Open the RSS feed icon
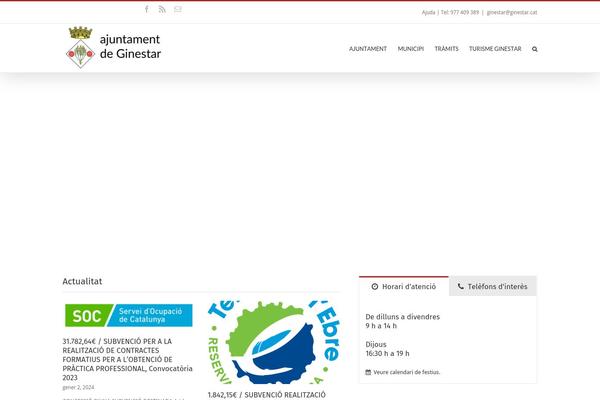The image size is (600, 400). [x=162, y=9]
